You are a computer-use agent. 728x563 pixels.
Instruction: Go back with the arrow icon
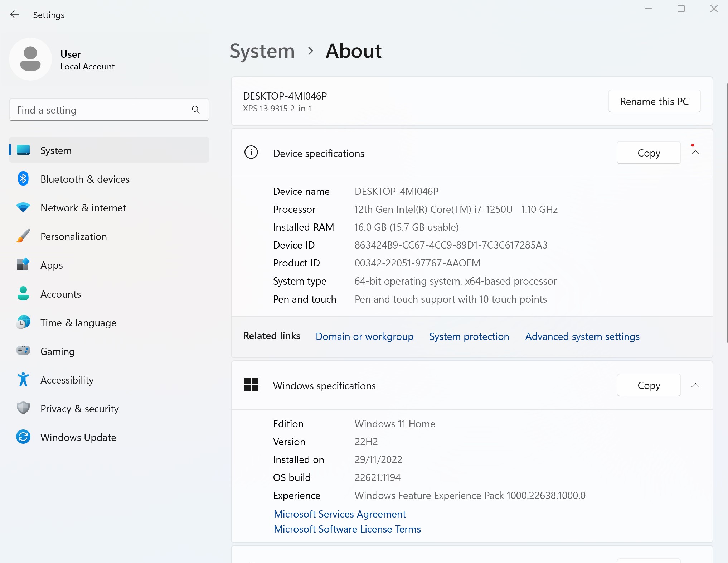15,15
